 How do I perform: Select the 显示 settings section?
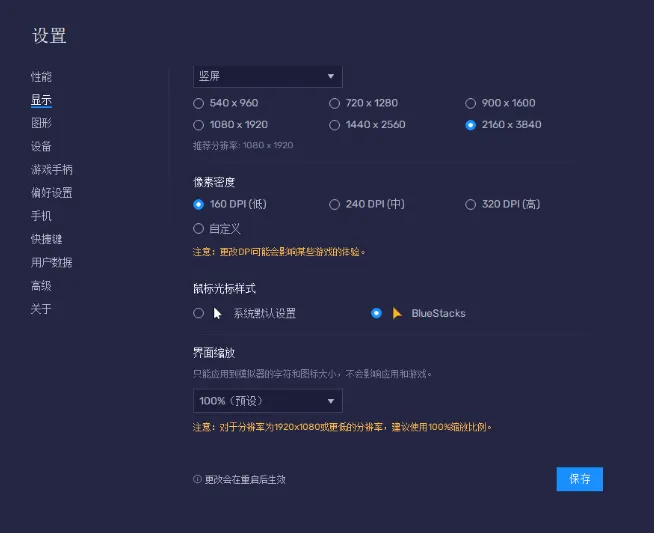41,100
